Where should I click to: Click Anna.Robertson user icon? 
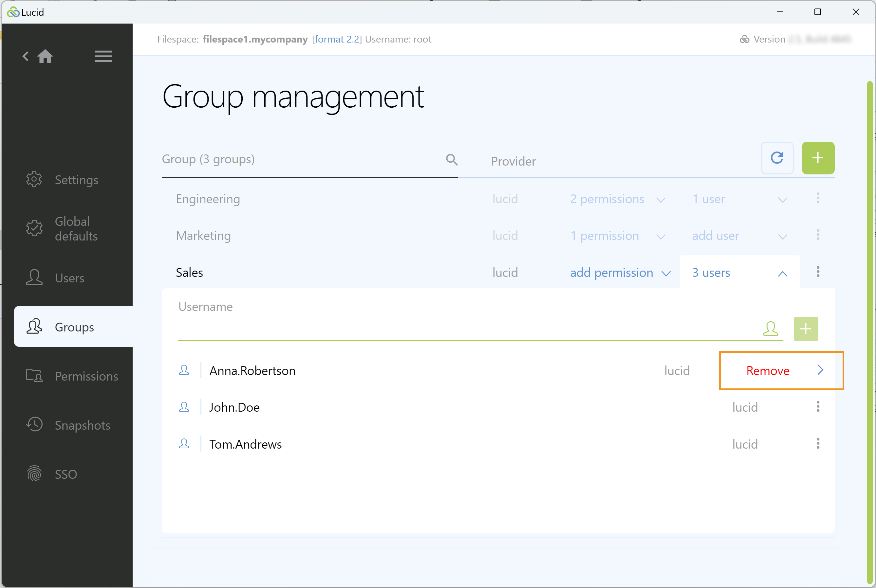click(x=184, y=370)
